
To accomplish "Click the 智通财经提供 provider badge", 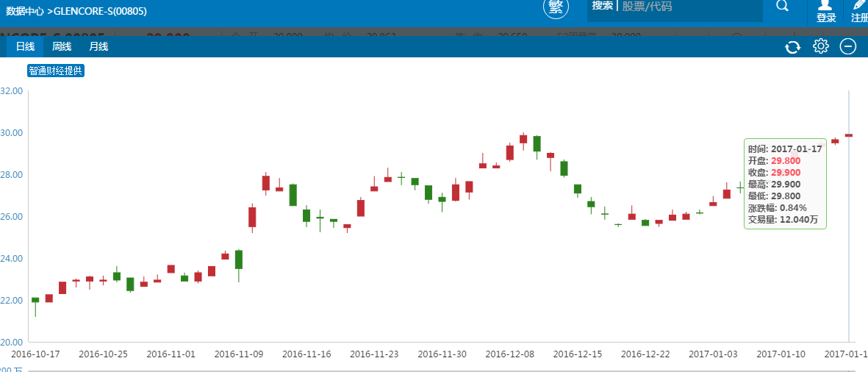I will (x=56, y=71).
